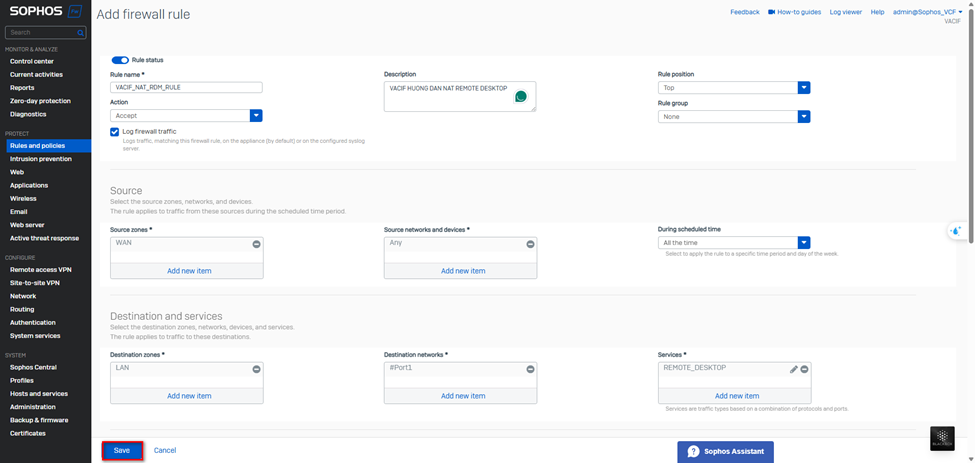The image size is (975, 463).
Task: Toggle the Rule status switch
Action: pos(120,60)
